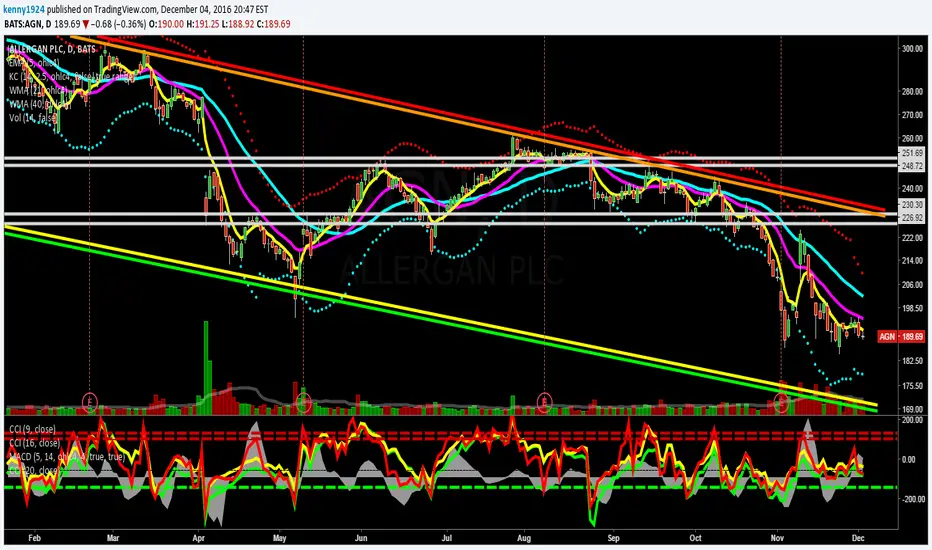Click the 226.92 horizontal line price label
This screenshot has width=932, height=550.
912,218
